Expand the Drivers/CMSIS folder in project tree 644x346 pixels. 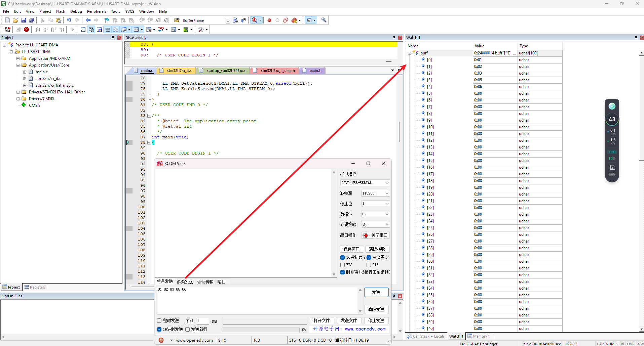tap(18, 99)
